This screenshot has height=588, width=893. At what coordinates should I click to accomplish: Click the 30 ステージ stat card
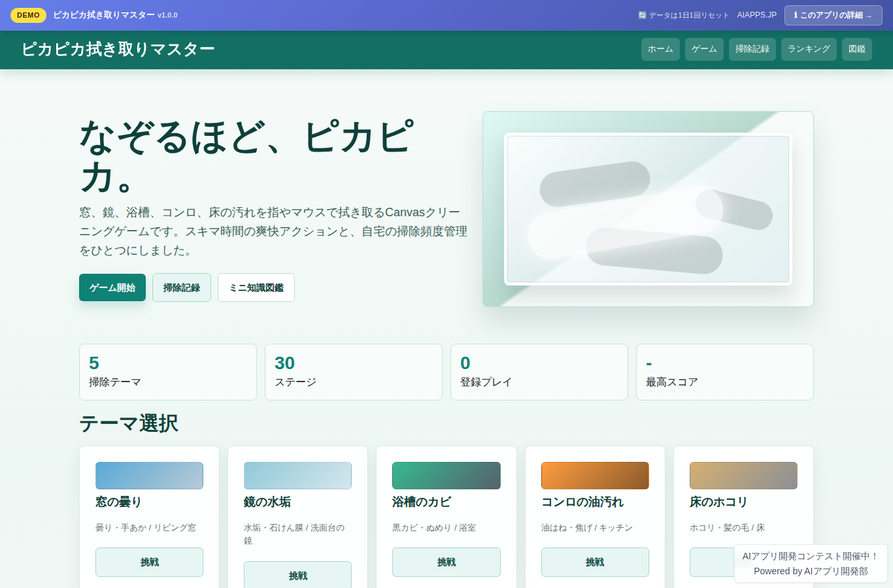click(x=354, y=372)
